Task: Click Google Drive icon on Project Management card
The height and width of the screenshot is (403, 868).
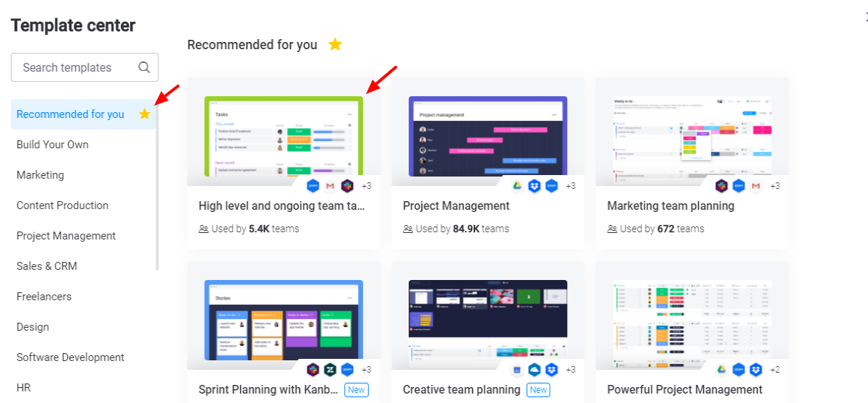Action: click(517, 186)
